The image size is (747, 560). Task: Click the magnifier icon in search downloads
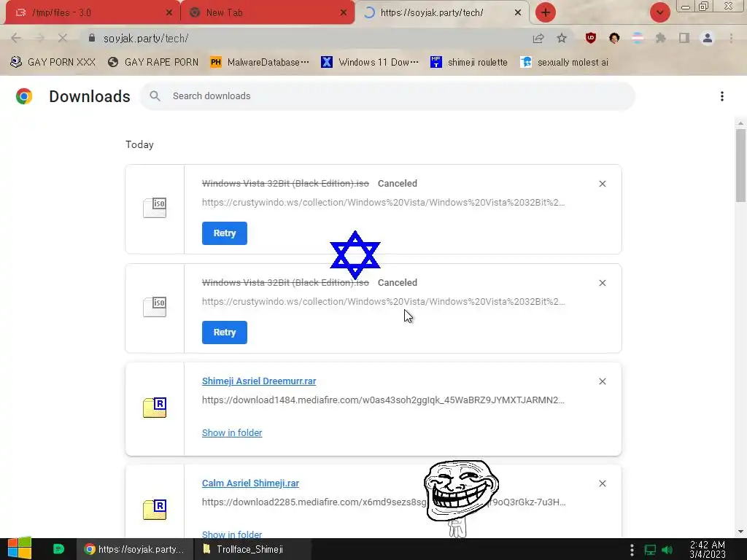(155, 96)
